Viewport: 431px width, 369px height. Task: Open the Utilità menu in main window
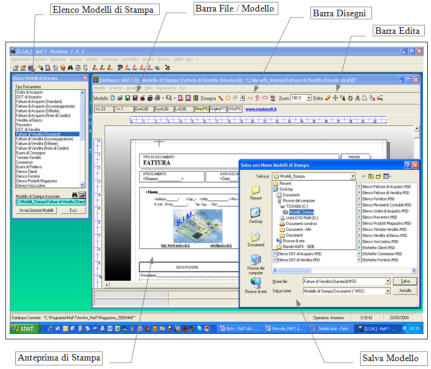pyautogui.click(x=178, y=59)
